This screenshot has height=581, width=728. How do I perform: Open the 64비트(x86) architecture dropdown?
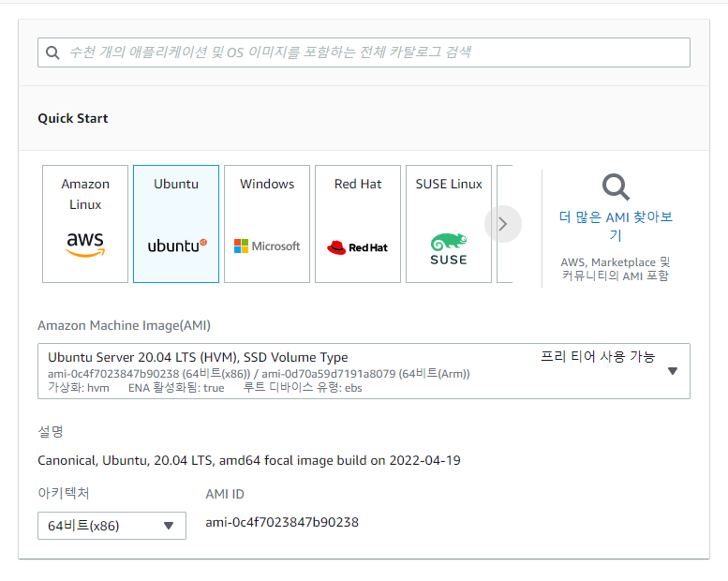[x=111, y=526]
